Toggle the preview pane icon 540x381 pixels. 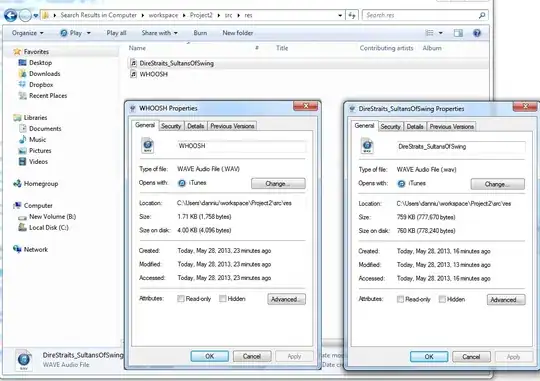(x=458, y=33)
